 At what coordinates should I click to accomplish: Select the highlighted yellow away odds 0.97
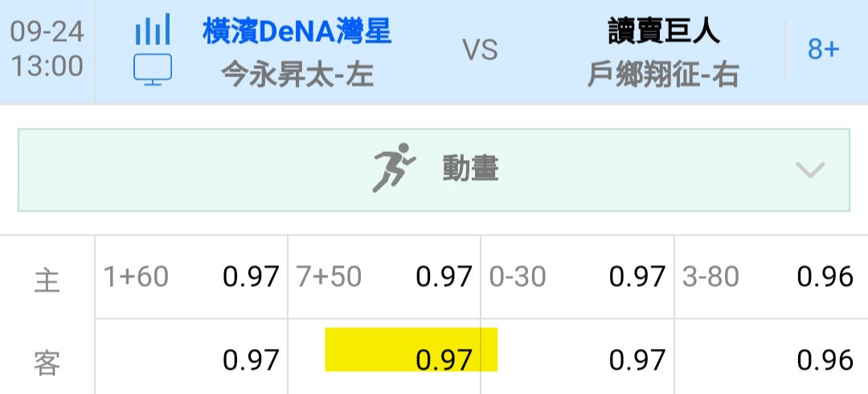[411, 350]
